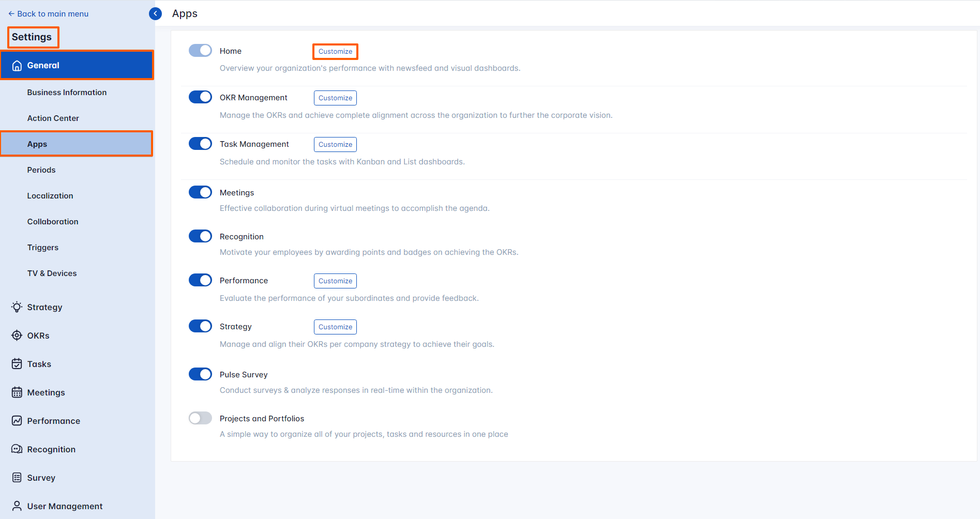Select the Performance chart icon
Screen dimensions: 980x519
[x=17, y=420]
